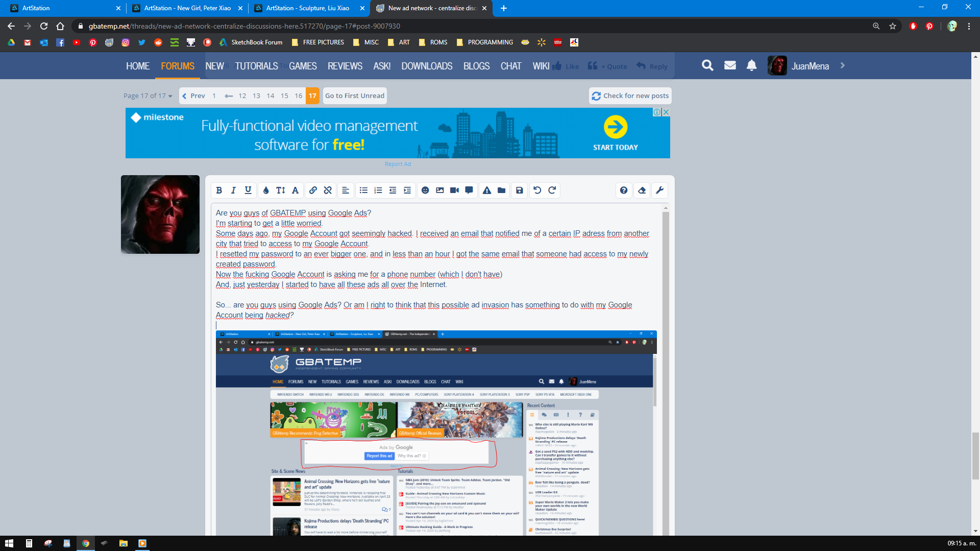Open the PROGRAMMING bookmark folder
Screen dimensions: 980x551
point(485,42)
